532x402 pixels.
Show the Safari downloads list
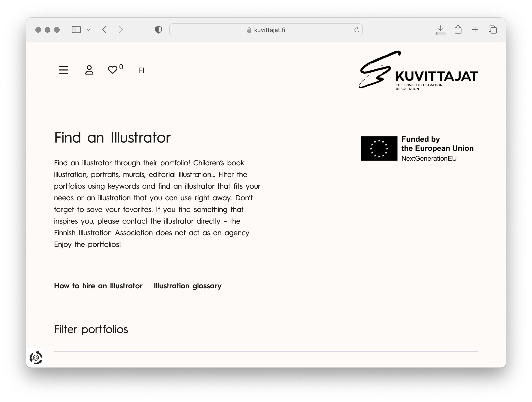coord(440,30)
